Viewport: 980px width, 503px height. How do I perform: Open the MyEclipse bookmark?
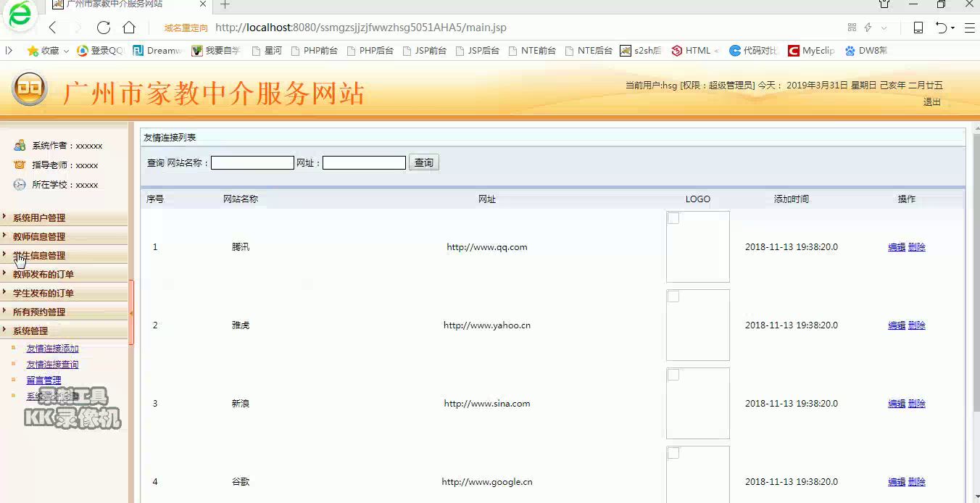812,51
